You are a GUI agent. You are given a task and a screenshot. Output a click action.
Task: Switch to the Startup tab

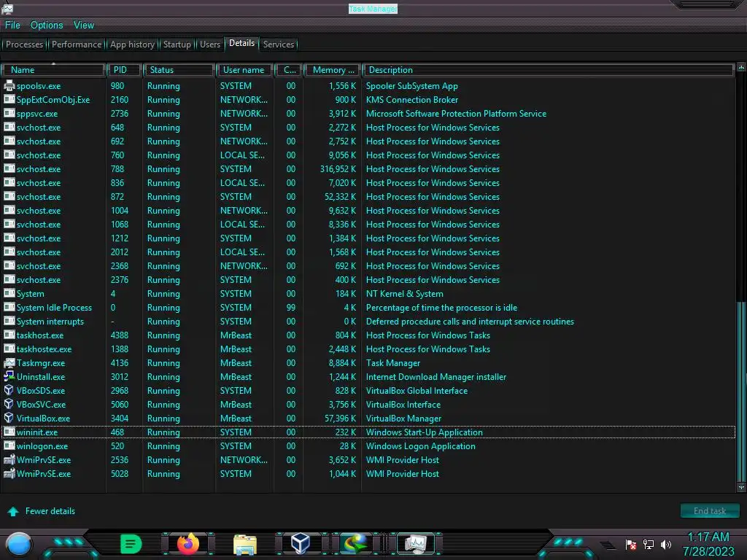pyautogui.click(x=177, y=44)
